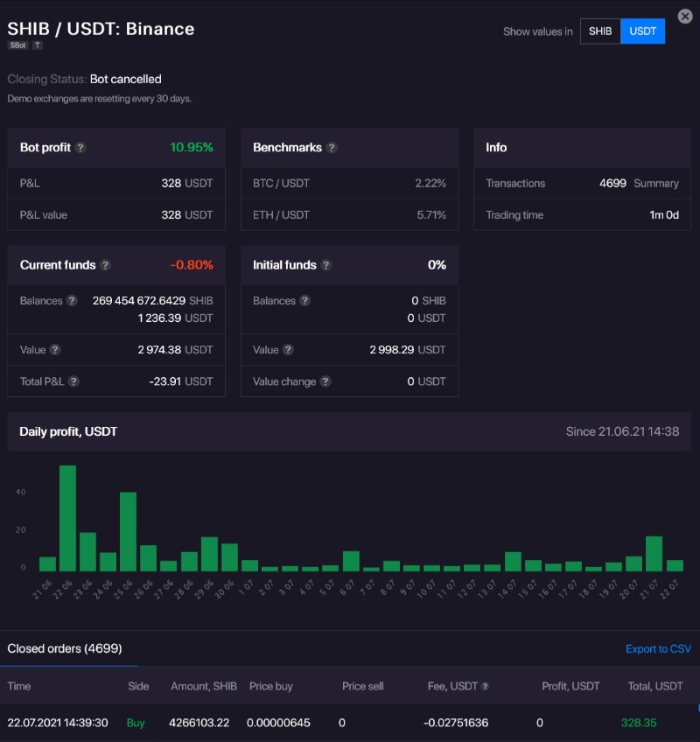Click the SBot tag under the title
700x742 pixels.
click(x=18, y=45)
